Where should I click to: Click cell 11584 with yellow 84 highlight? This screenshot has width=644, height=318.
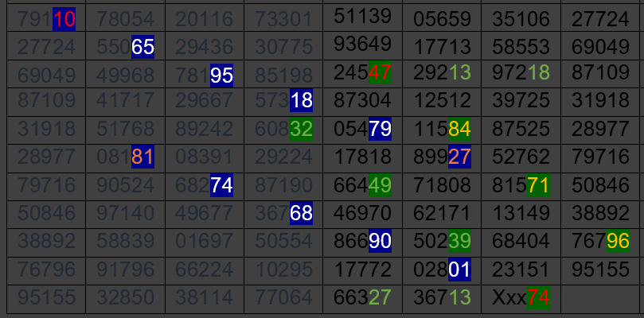(442, 129)
